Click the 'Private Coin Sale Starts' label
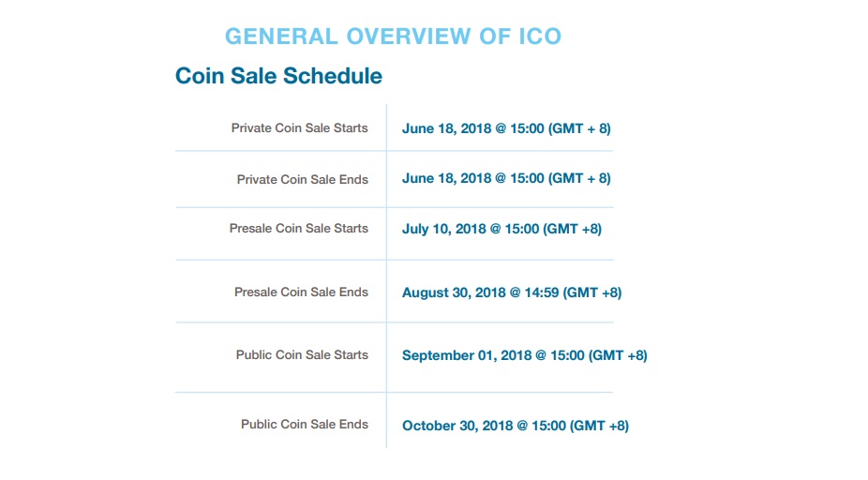Screen dimensions: 868x480 click(x=299, y=127)
